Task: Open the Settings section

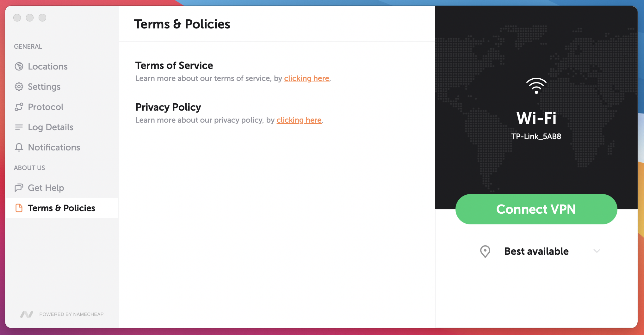Action: pyautogui.click(x=62, y=87)
